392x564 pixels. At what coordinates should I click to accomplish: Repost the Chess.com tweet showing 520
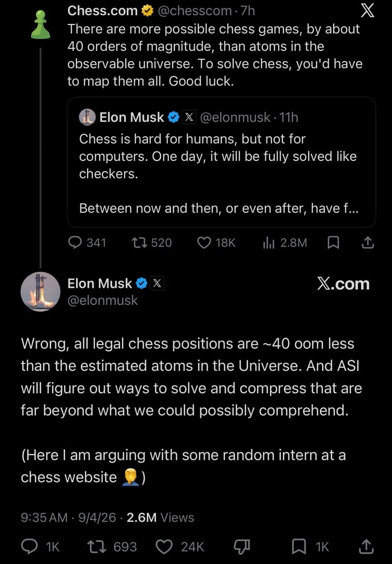[151, 242]
